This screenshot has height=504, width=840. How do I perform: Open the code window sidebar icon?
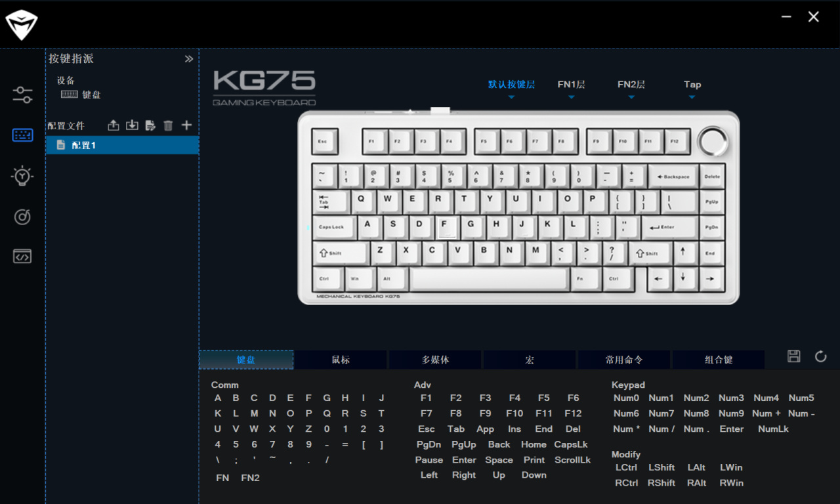[x=22, y=257]
